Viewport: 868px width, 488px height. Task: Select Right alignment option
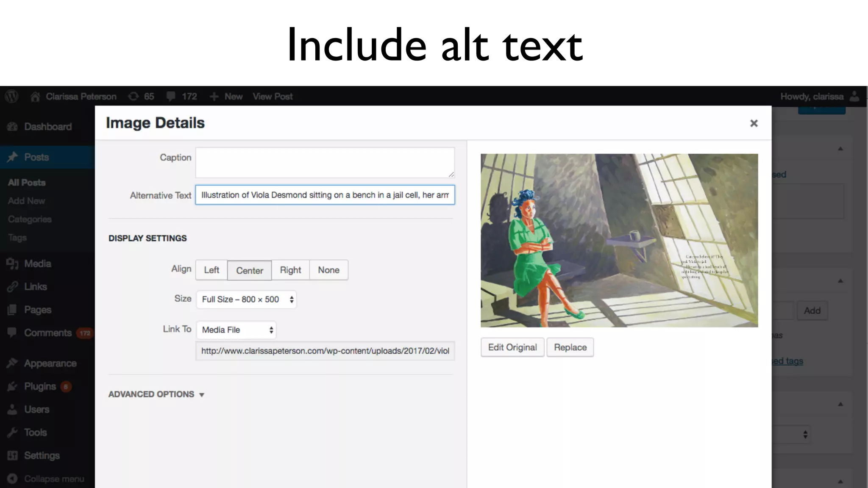pos(290,270)
